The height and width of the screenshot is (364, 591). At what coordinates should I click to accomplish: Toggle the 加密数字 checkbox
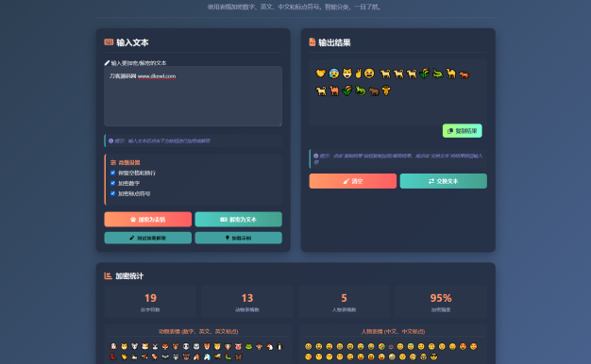(x=112, y=183)
